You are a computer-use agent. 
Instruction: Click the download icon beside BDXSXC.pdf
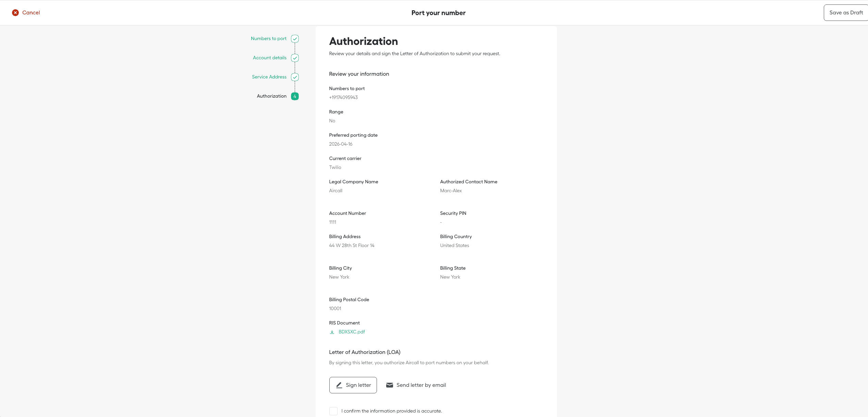point(332,332)
